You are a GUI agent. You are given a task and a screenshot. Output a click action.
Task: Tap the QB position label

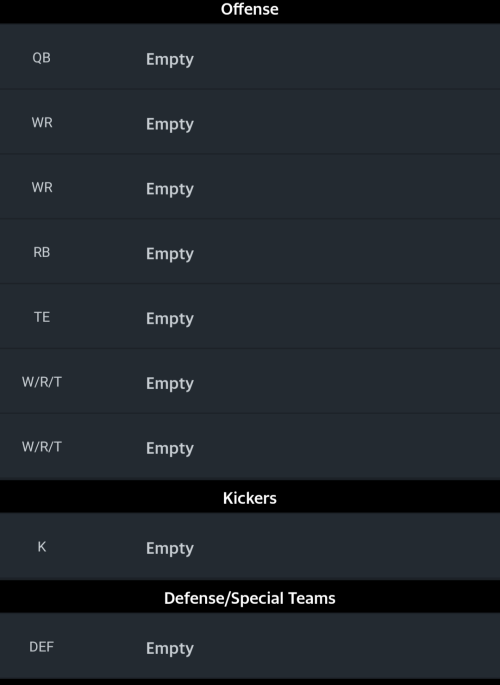(x=41, y=58)
